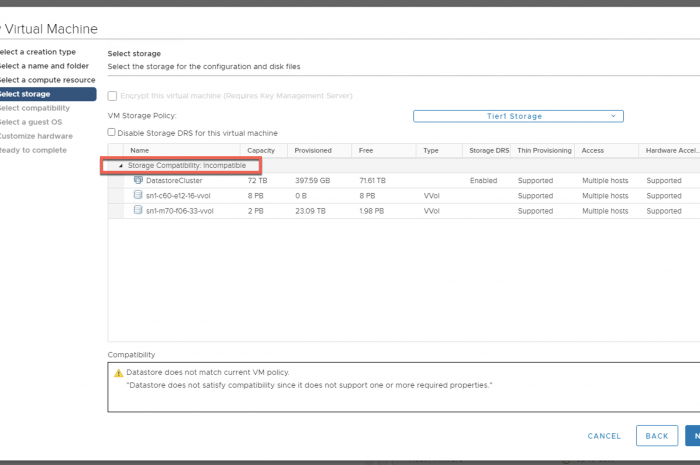Check Disable Storage DRS for this virtual machine
This screenshot has height=465, width=700.
[x=112, y=133]
